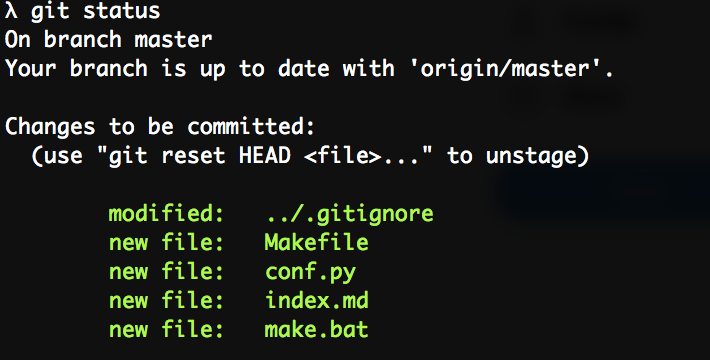This screenshot has width=710, height=360.
Task: Click the conf.py file name
Action: pos(311,272)
